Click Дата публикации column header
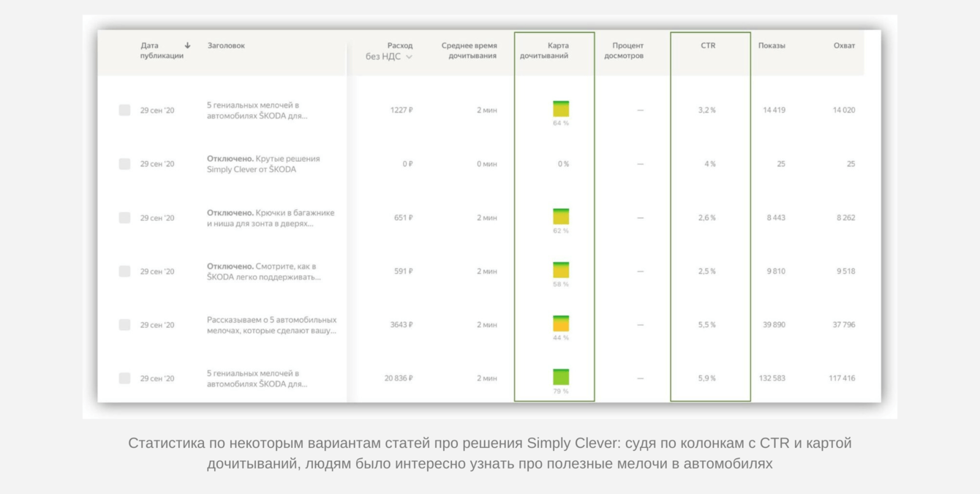Image resolution: width=980 pixels, height=494 pixels. coord(162,50)
